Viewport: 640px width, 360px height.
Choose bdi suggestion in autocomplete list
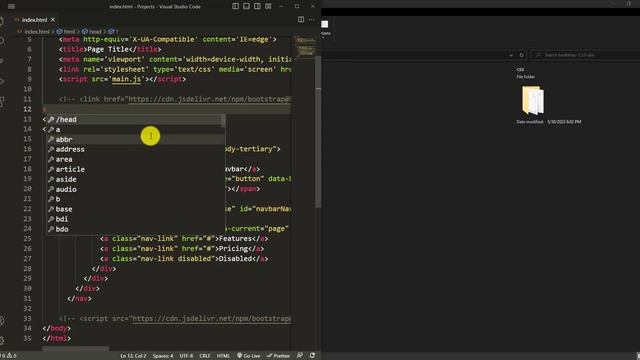(x=135, y=219)
